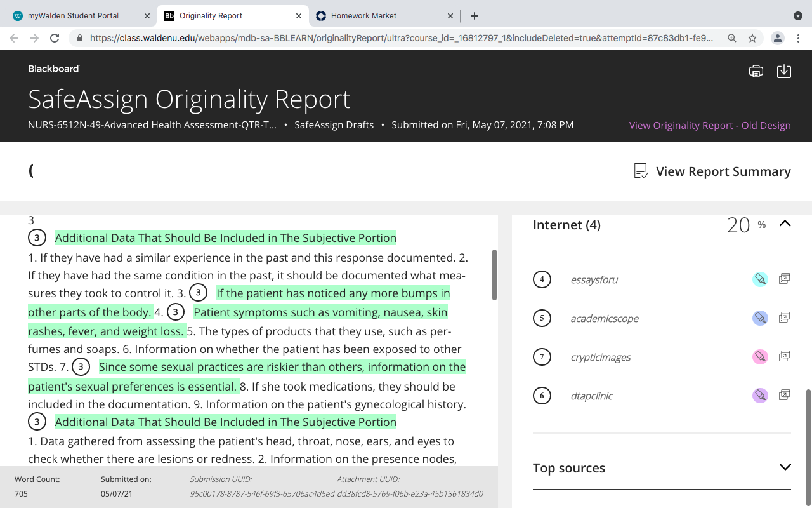This screenshot has width=812, height=508.
Task: Reload the current page
Action: [x=55, y=38]
